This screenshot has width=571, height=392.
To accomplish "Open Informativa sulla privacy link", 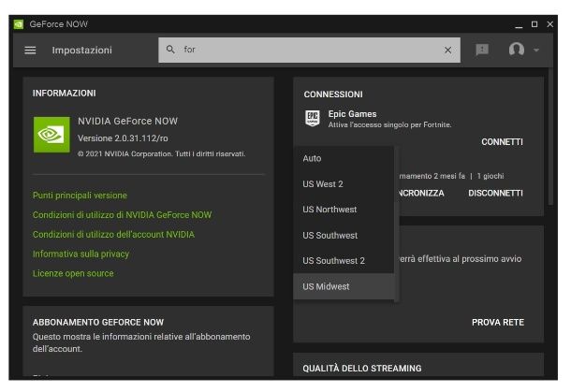I will [81, 254].
